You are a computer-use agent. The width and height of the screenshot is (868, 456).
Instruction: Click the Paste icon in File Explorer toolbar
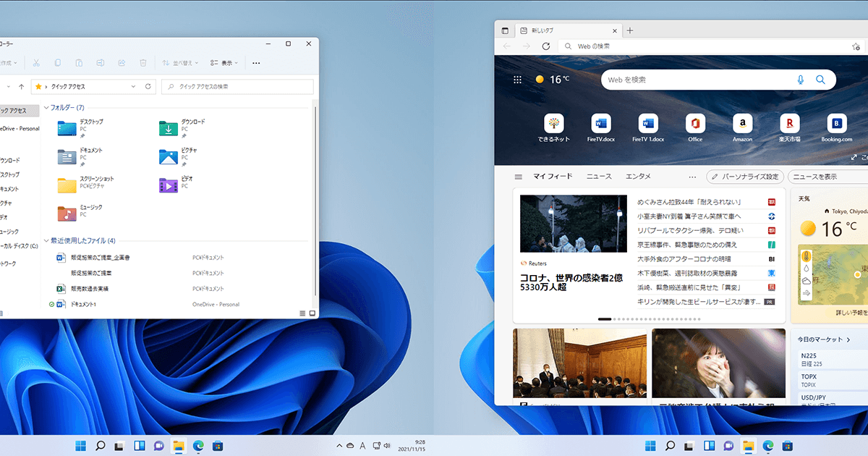(80, 63)
